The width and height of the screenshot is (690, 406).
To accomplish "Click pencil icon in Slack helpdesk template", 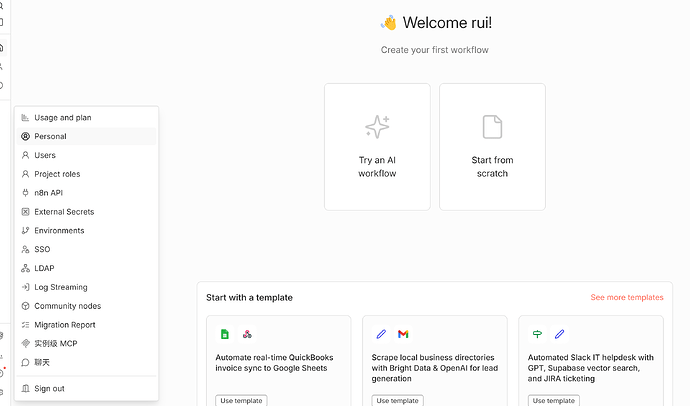I will (559, 334).
